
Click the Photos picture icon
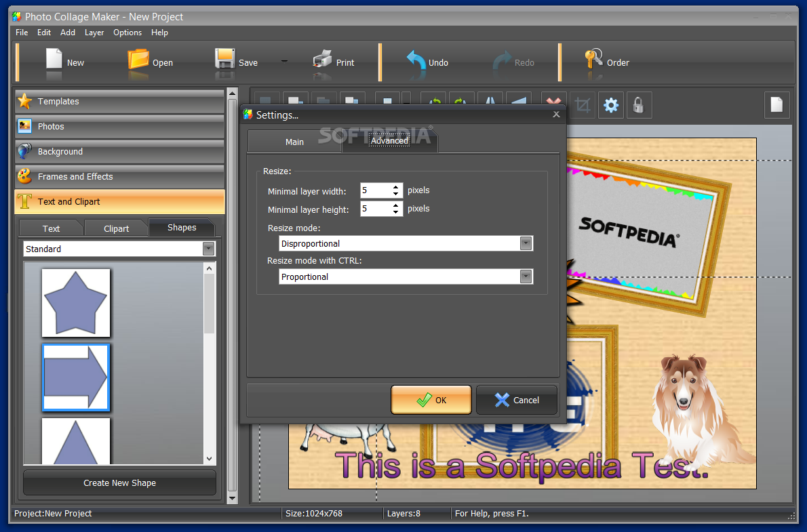click(24, 126)
